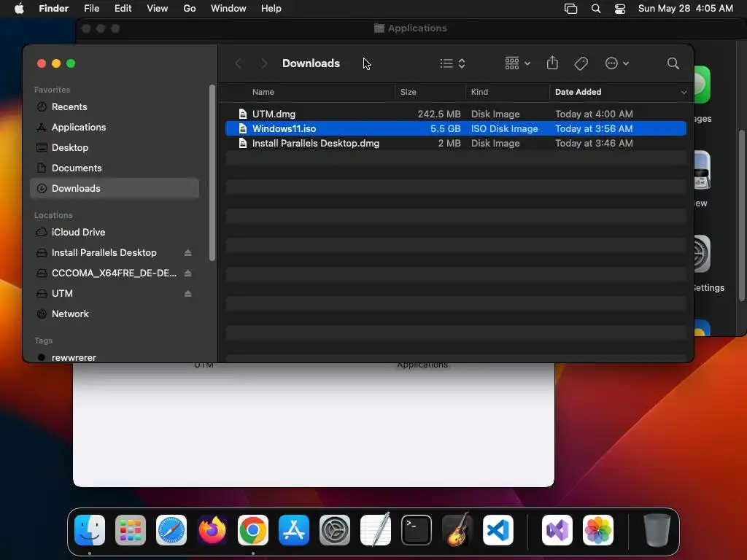
Task: Sort by Size column header
Action: (409, 92)
